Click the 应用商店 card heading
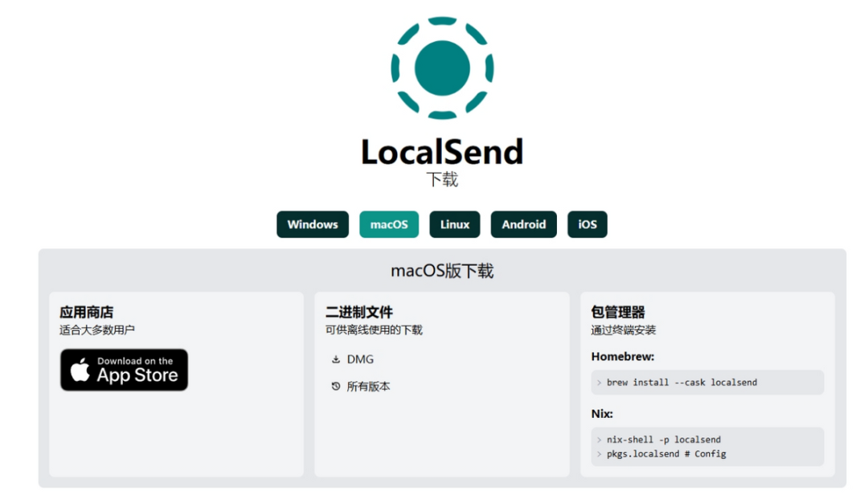Image resolution: width=868 pixels, height=496 pixels. point(86,312)
